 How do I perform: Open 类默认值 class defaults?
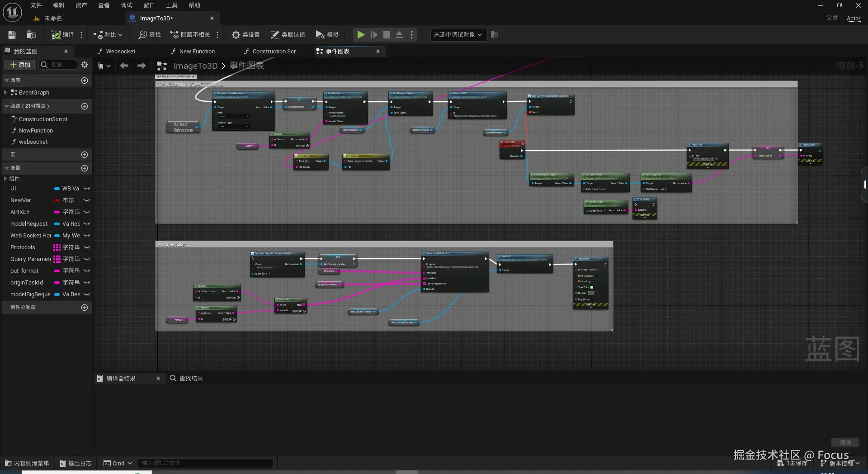288,35
